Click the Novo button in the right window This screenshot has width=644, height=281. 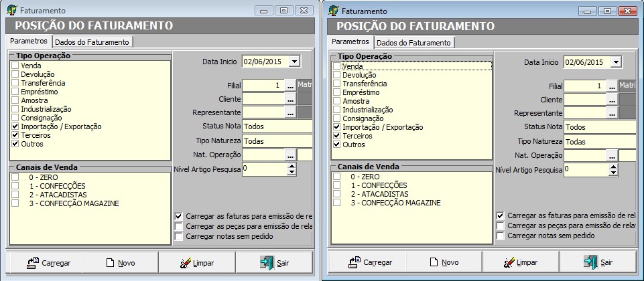pos(444,262)
